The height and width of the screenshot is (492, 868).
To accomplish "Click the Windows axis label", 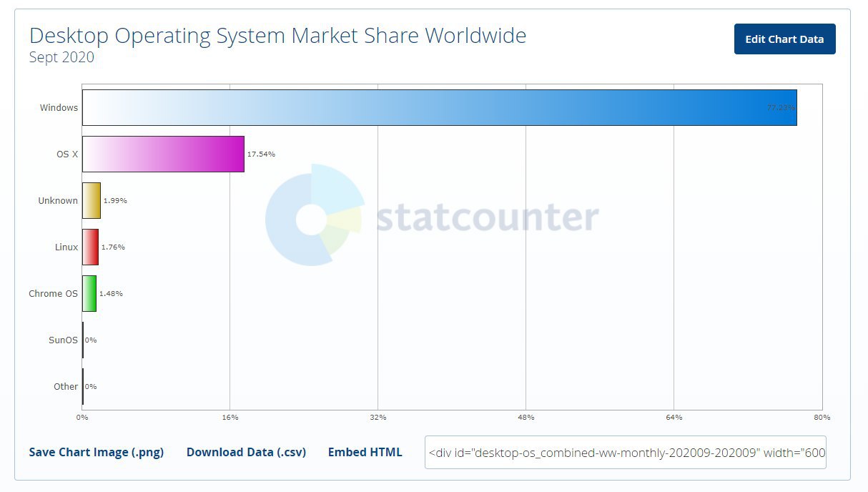I will coord(59,107).
